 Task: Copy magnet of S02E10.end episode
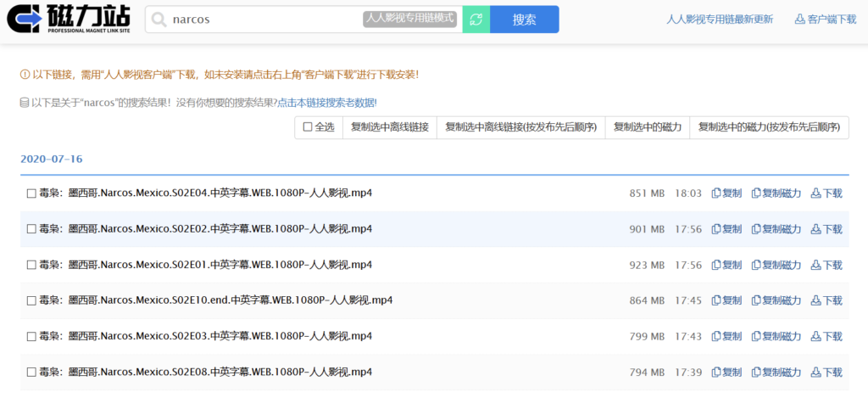(x=776, y=300)
